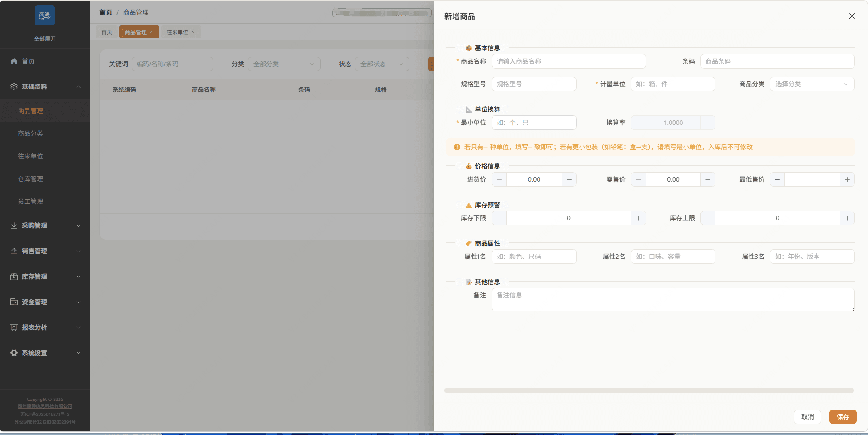Click the 最小单位 input field
The image size is (868, 435).
[534, 123]
